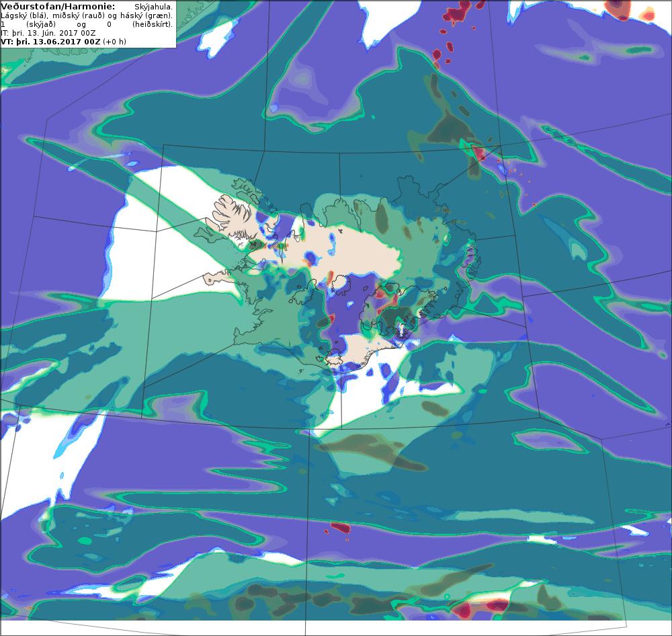The height and width of the screenshot is (636, 672).
Task: Select the "(heiðskírt)." word in the legend
Action: tap(153, 24)
